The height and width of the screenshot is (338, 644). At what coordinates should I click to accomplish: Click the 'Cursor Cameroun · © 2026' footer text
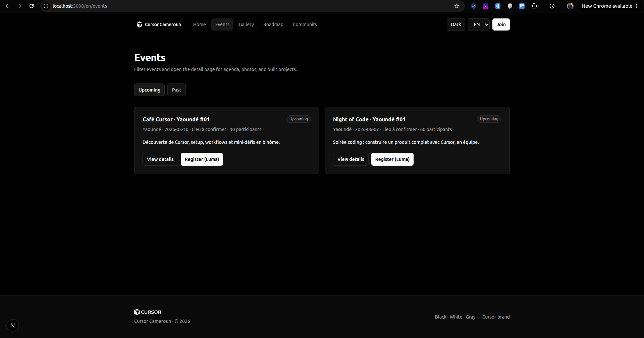coord(162,321)
